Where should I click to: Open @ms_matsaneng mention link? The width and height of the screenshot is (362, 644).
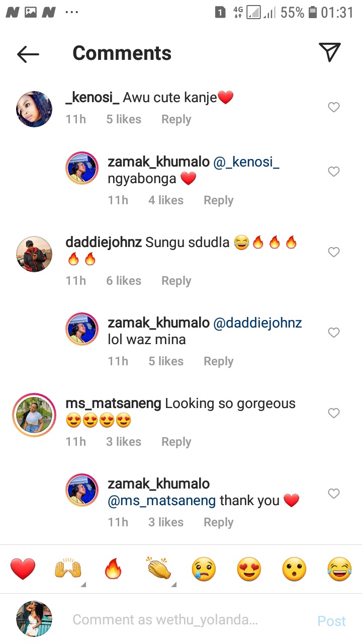click(x=162, y=501)
